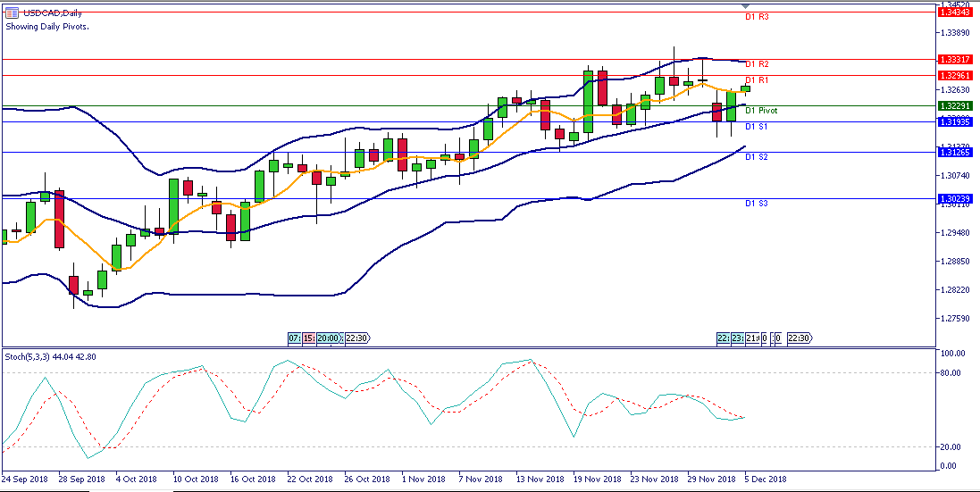
Task: Click the 13 Nov 2018 date label
Action: (540, 479)
